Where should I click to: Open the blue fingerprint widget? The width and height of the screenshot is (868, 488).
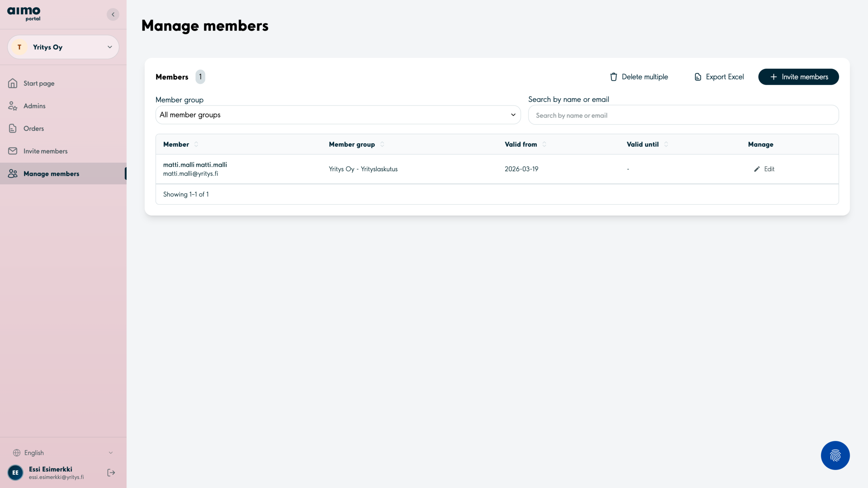point(835,455)
